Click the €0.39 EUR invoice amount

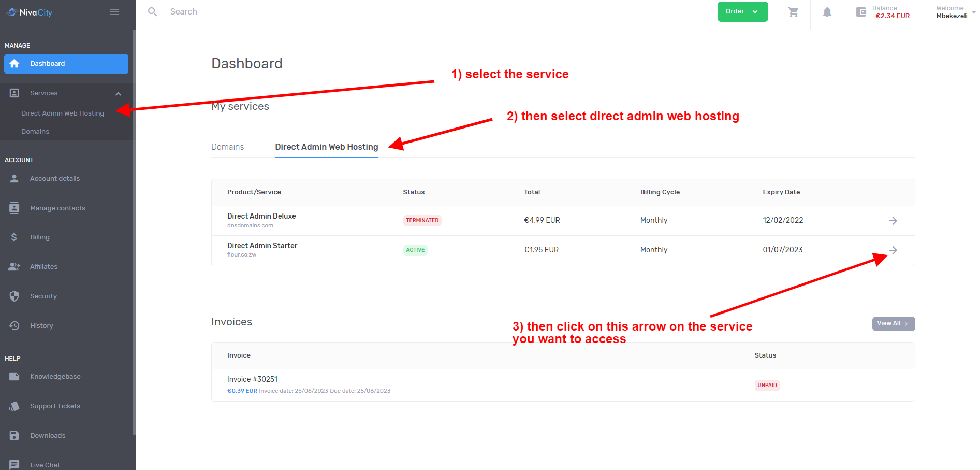[x=242, y=391]
